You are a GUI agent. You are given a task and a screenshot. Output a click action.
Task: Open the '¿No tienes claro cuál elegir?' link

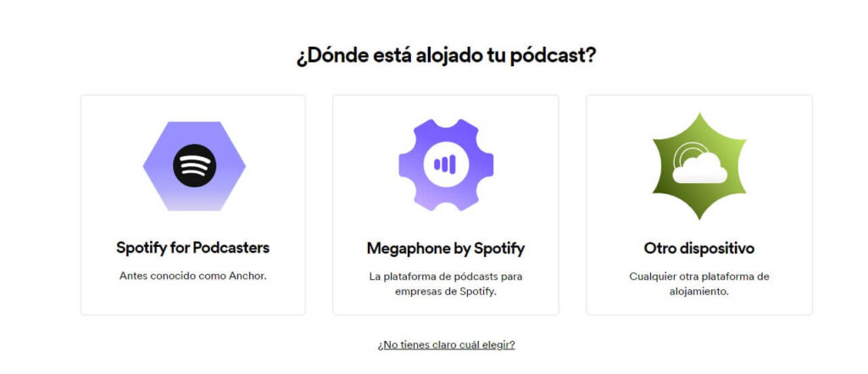(x=446, y=344)
